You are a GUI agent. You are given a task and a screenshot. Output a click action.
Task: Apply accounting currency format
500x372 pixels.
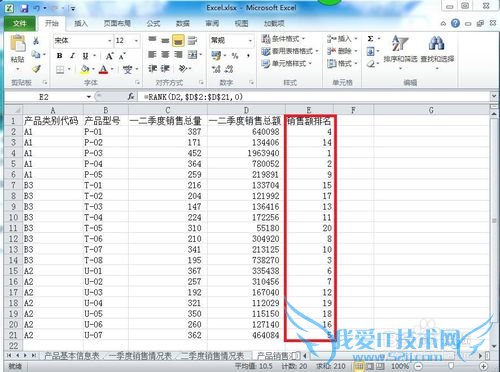click(216, 55)
